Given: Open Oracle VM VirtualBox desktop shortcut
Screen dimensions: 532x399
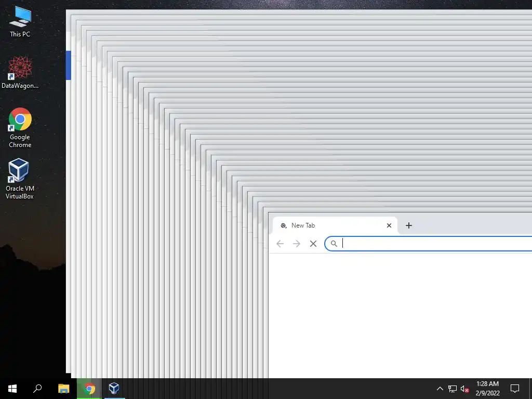Looking at the screenshot, I should pos(20,179).
